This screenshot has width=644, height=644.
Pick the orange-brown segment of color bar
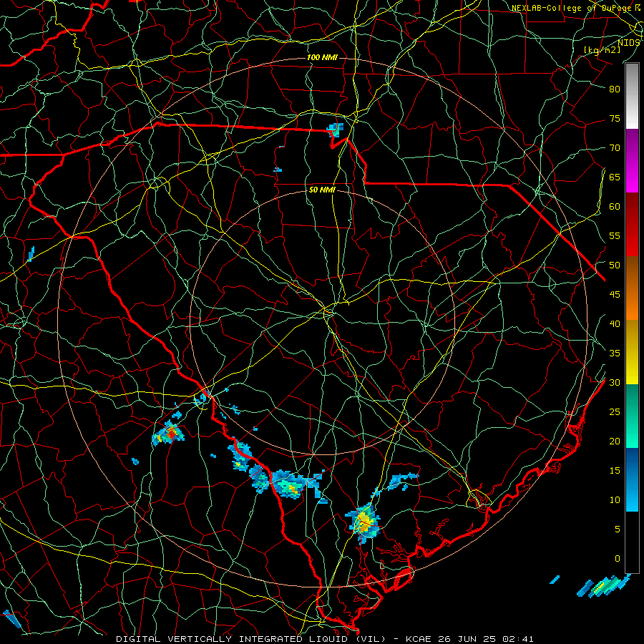(632, 288)
